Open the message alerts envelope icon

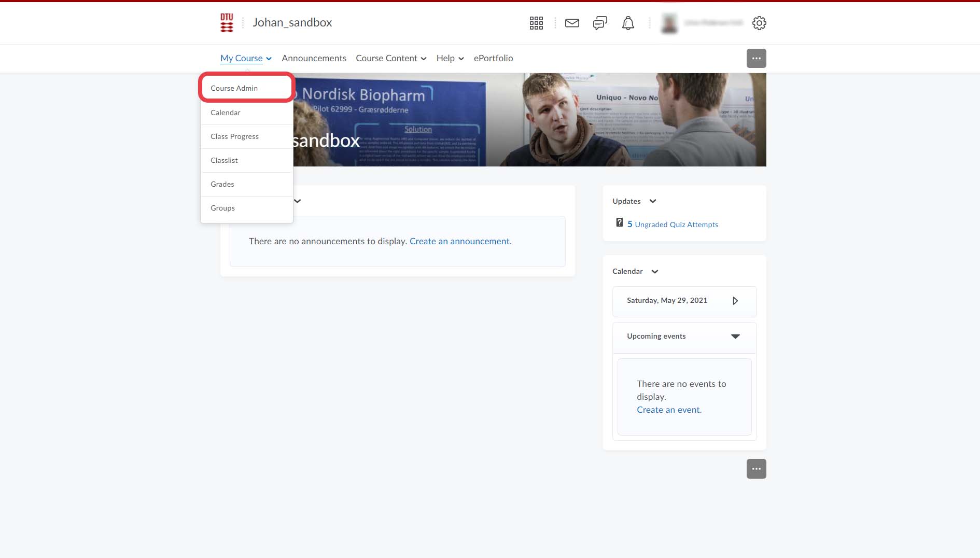(x=572, y=23)
